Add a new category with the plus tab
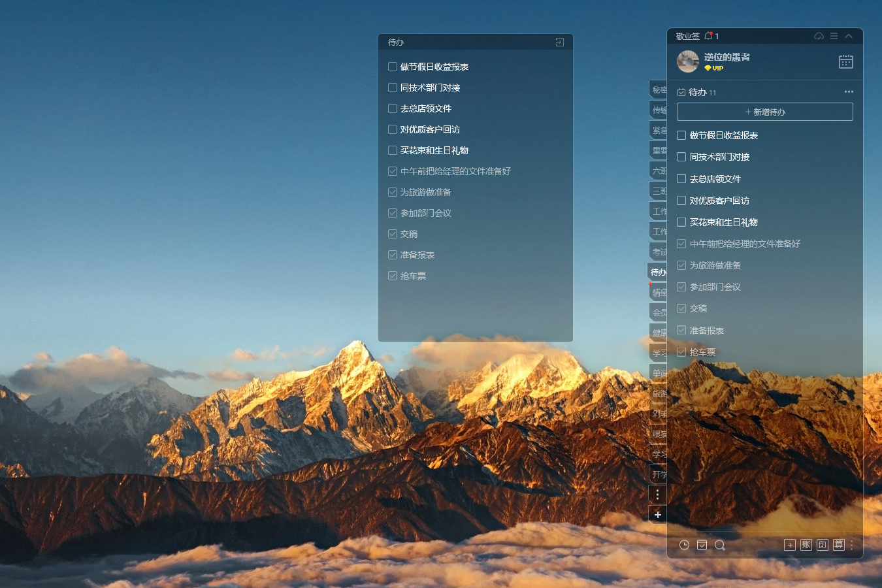The width and height of the screenshot is (882, 588). (658, 515)
